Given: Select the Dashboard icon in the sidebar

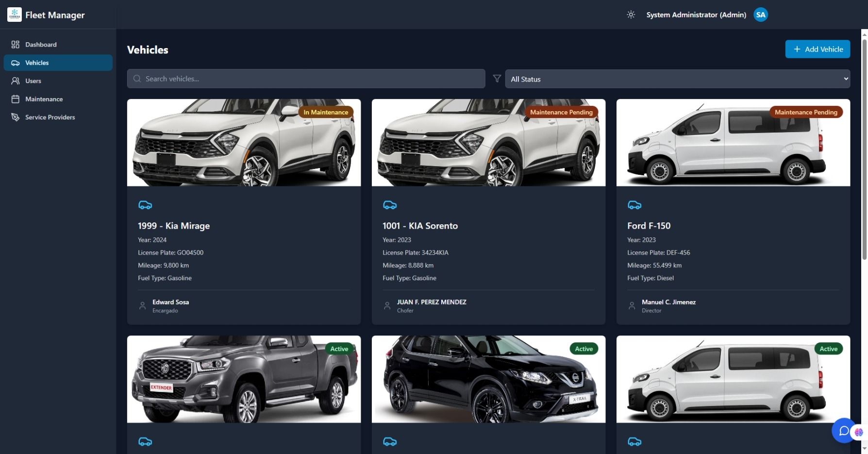Looking at the screenshot, I should (x=15, y=44).
